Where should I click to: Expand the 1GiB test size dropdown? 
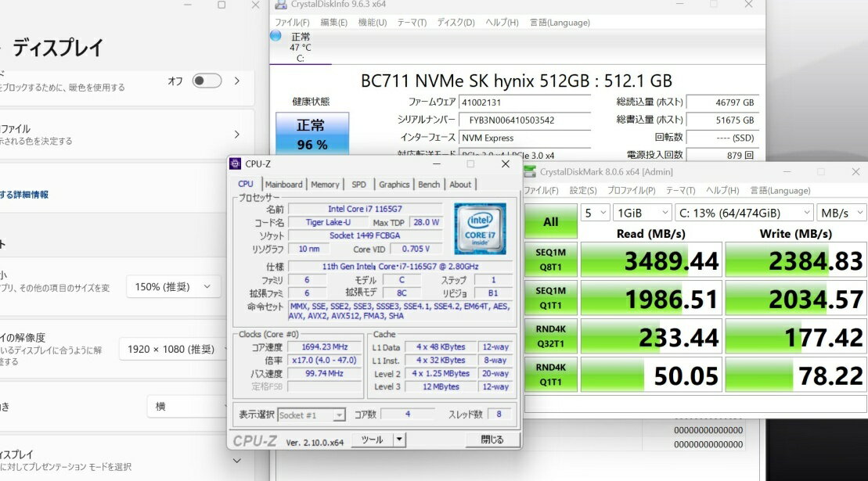639,213
